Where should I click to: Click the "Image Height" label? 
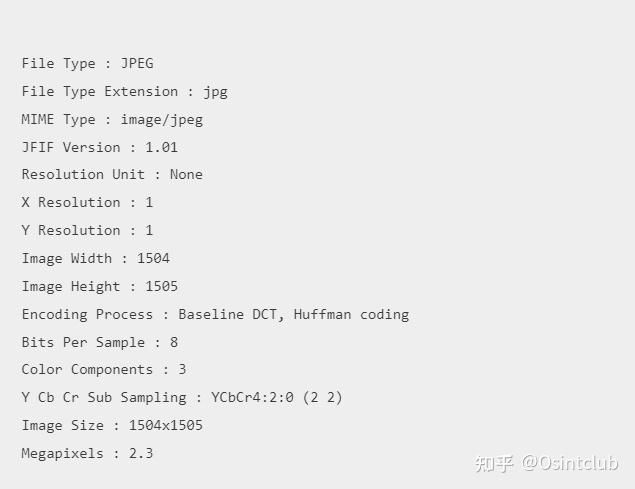coord(71,286)
